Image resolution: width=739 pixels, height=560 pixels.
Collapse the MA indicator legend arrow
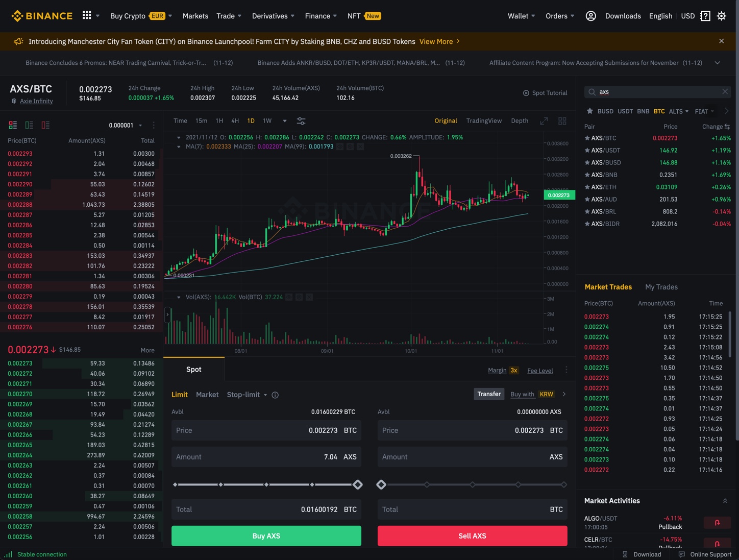pyautogui.click(x=179, y=147)
